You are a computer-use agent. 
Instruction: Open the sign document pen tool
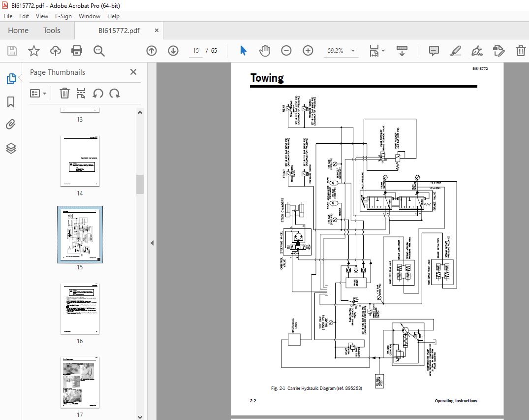(477, 51)
